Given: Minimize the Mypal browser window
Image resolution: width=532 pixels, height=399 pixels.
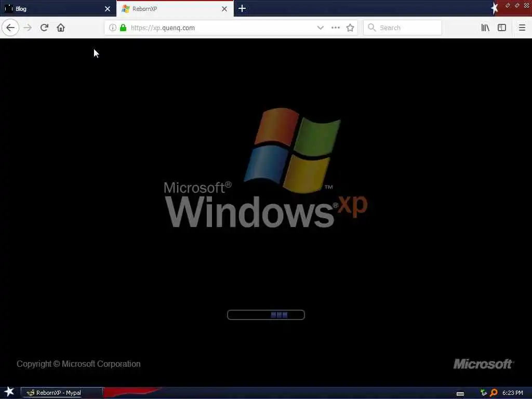Looking at the screenshot, I should (508, 5).
